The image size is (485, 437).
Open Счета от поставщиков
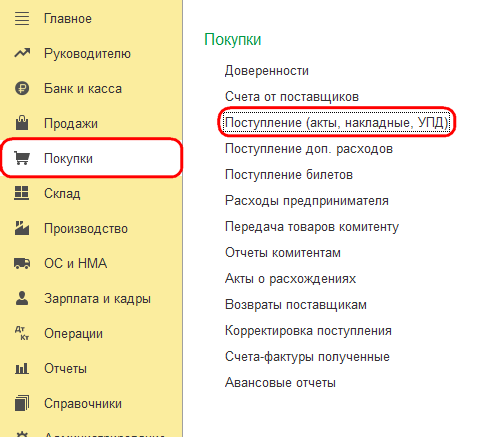coord(292,97)
